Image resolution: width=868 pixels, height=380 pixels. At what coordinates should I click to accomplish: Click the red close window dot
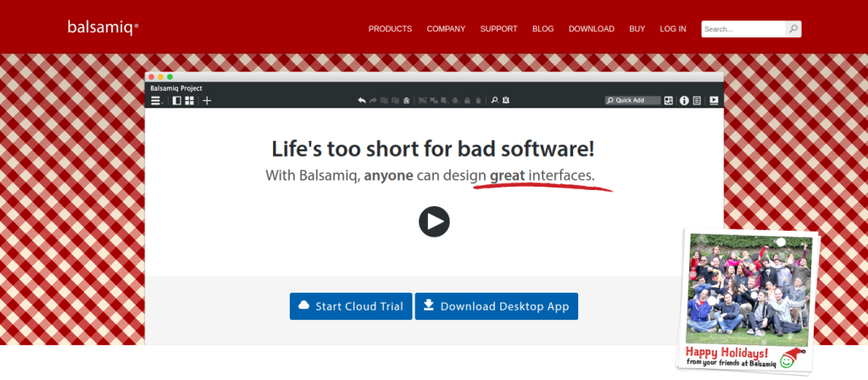click(152, 77)
